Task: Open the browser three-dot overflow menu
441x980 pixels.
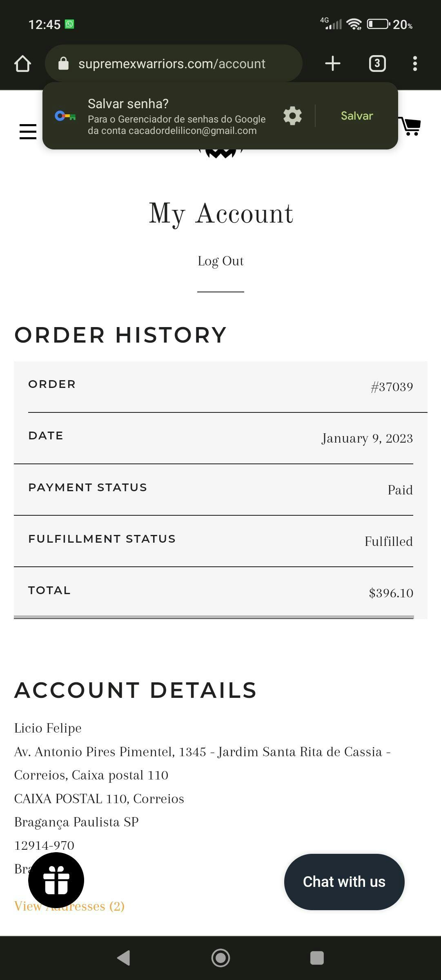Action: 415,63
